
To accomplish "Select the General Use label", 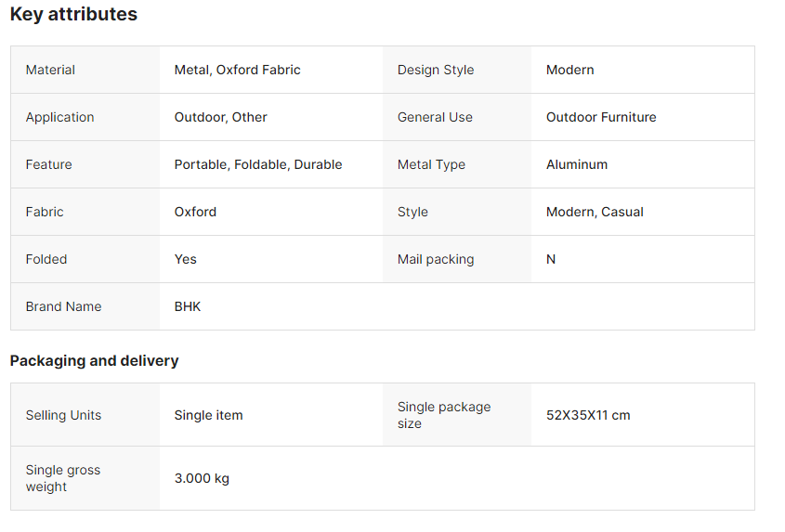I will tap(435, 117).
